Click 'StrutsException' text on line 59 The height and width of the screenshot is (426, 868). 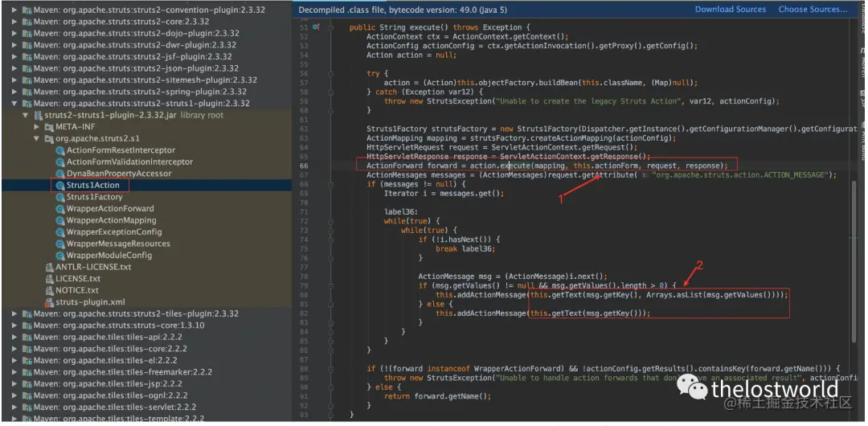pos(457,101)
